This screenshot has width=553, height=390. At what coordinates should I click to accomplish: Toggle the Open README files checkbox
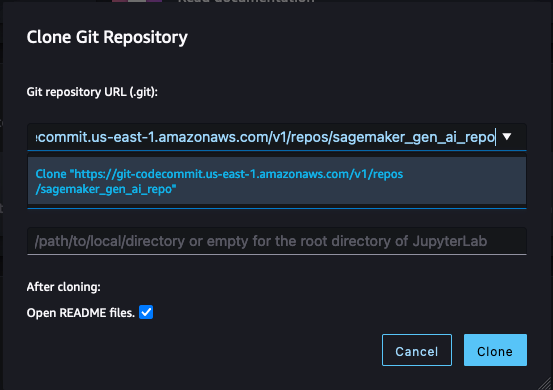click(x=146, y=312)
